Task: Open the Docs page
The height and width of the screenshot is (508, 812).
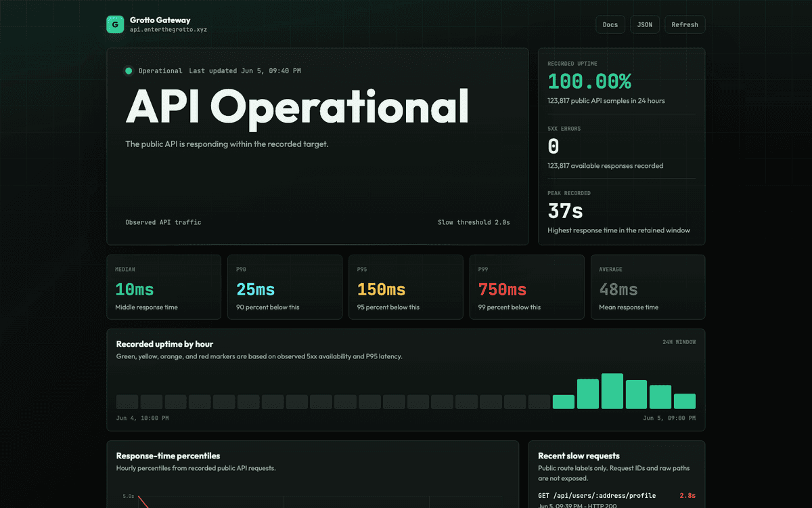Action: pos(610,24)
